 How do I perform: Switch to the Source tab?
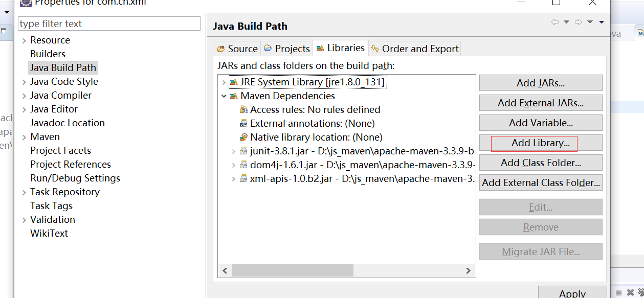click(237, 49)
